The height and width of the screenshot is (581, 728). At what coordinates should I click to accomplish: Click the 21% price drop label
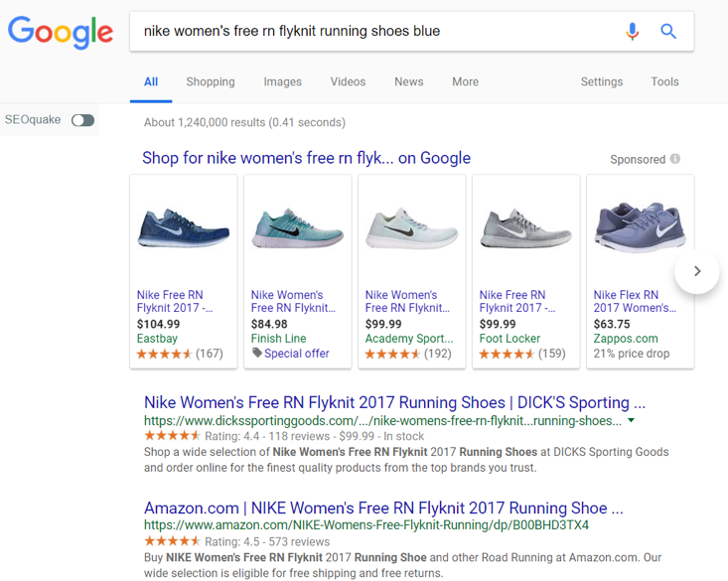[632, 354]
